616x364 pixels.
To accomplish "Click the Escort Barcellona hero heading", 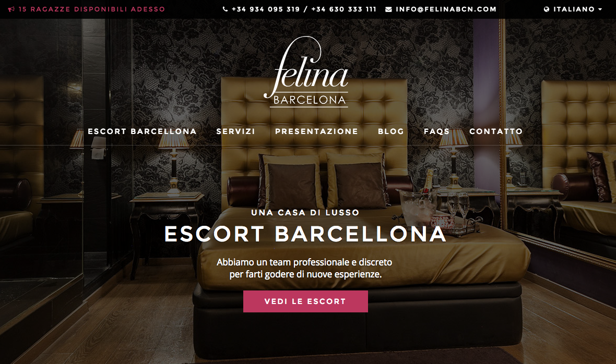I will click(x=305, y=234).
